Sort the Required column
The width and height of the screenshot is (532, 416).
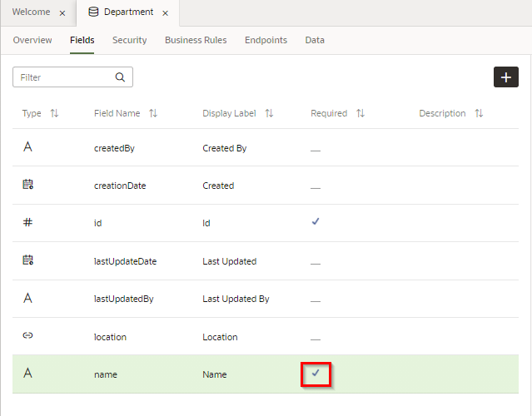pos(360,113)
